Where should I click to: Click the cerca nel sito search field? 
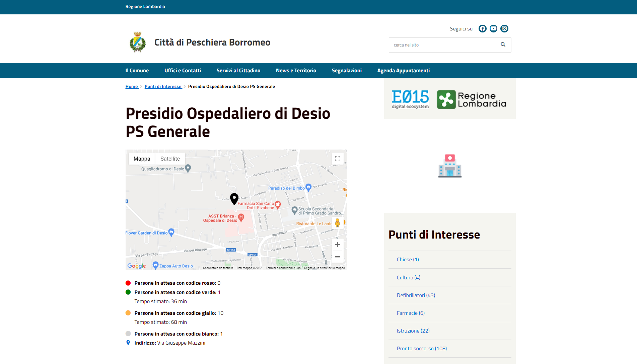click(x=442, y=45)
